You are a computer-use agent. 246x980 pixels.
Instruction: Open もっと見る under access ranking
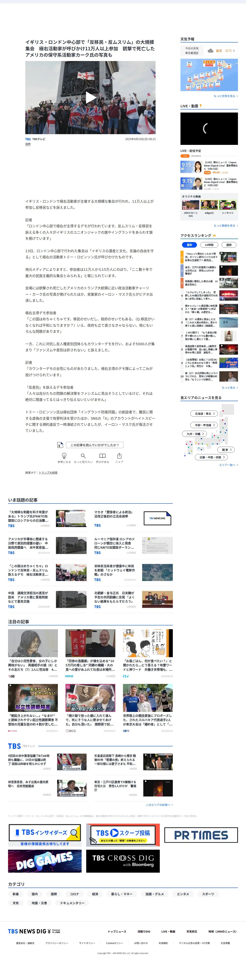(x=230, y=388)
